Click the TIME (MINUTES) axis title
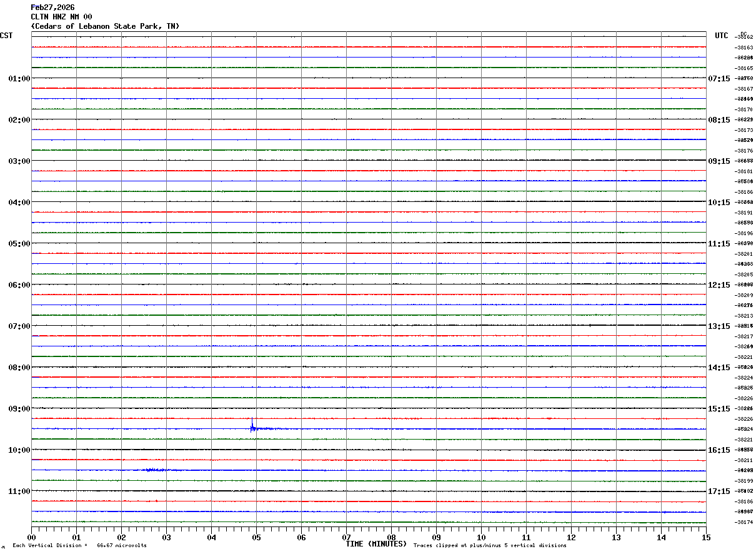756x554 pixels. (377, 544)
